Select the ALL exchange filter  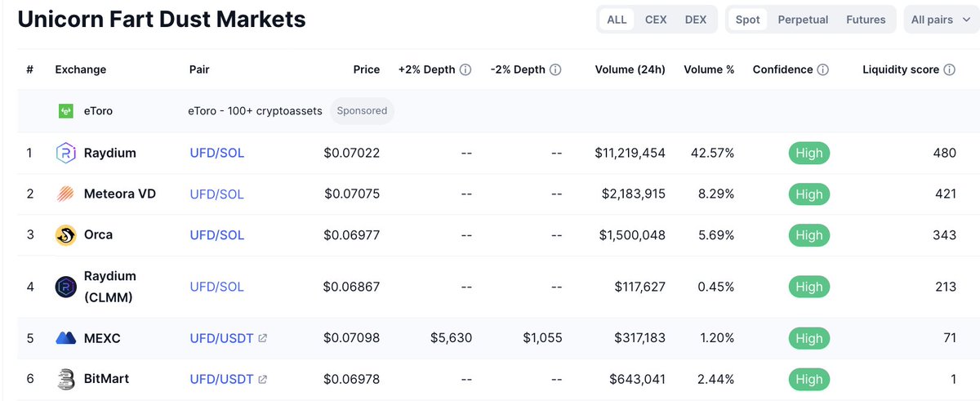[x=617, y=20]
